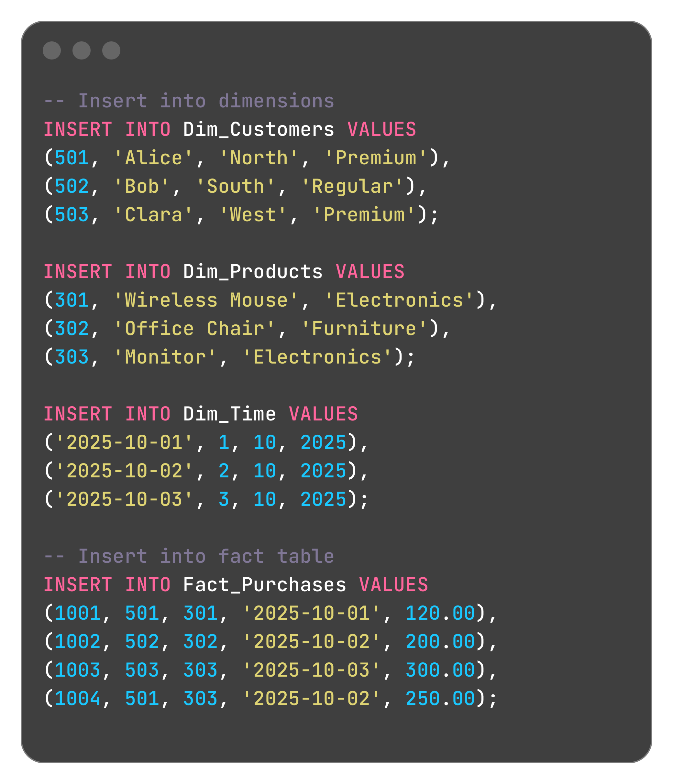Screen dimensions: 673x784
Task: Click the customer ID 502
Action: tap(72, 186)
